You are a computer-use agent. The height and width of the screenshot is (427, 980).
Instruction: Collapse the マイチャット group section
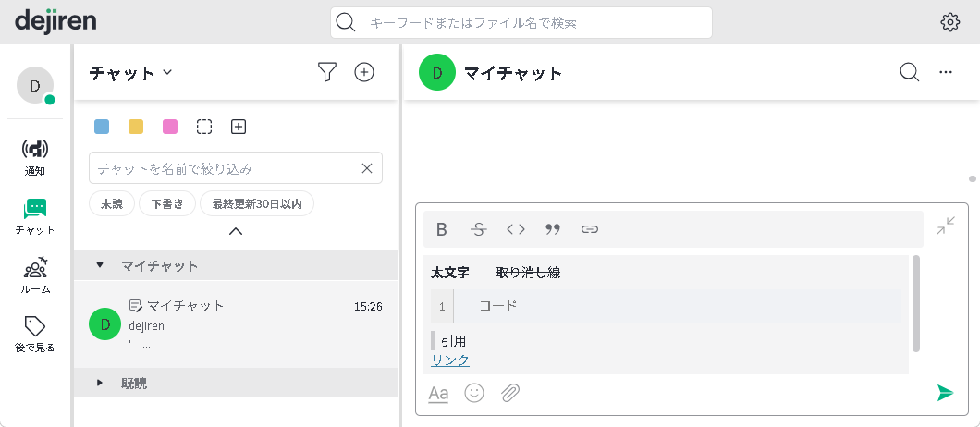pyautogui.click(x=100, y=265)
